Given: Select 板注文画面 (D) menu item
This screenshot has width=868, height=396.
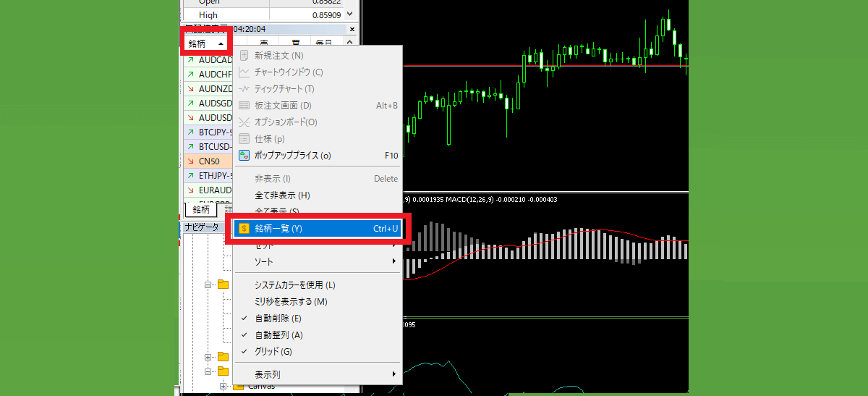Looking at the screenshot, I should point(317,106).
